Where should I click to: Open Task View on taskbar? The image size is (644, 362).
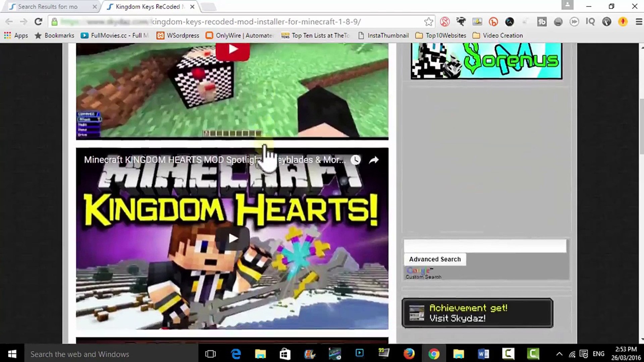point(210,354)
